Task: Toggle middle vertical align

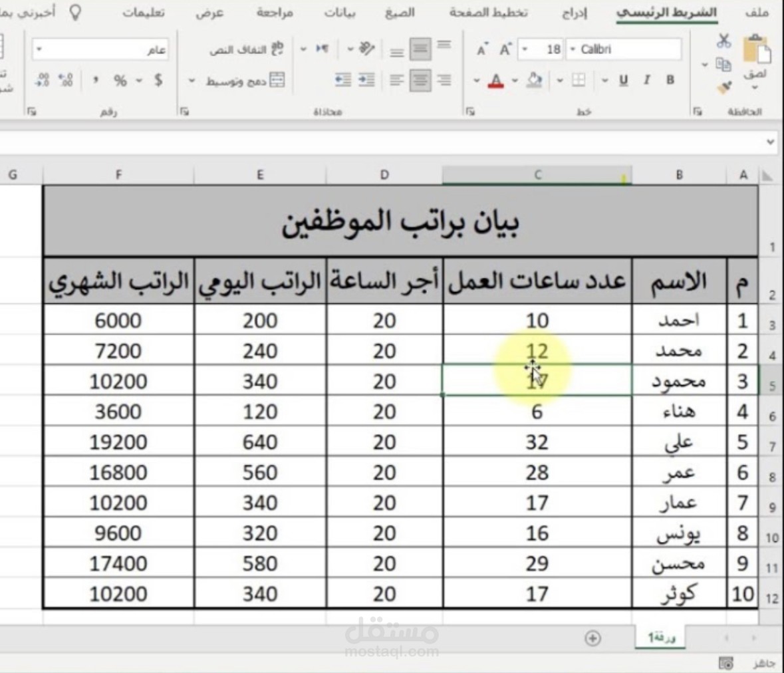Action: [x=420, y=49]
